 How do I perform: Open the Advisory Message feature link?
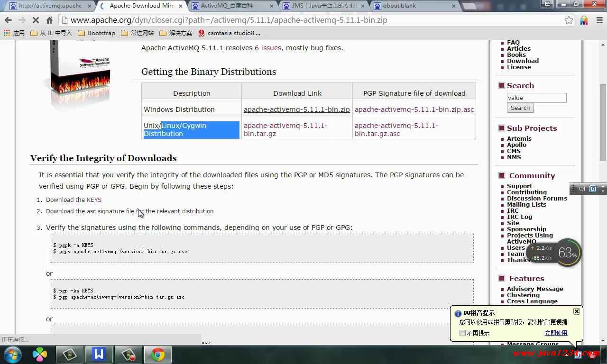point(535,289)
